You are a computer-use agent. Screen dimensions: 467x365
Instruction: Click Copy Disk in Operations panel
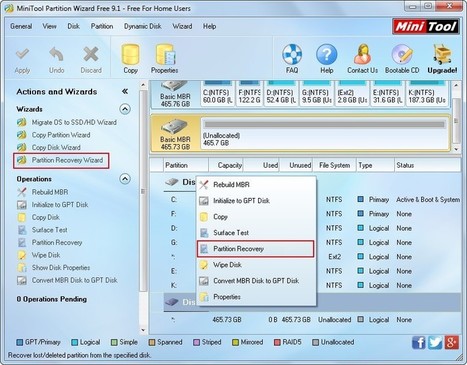38,217
